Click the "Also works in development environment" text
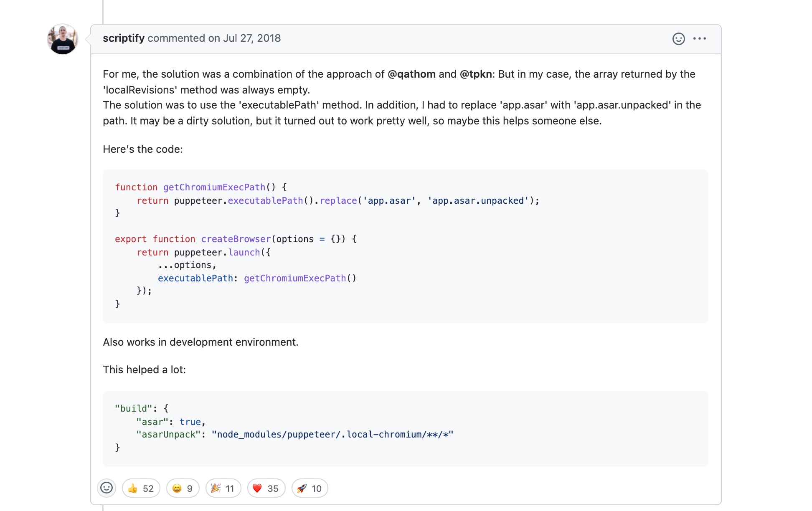The image size is (812, 511). (200, 342)
